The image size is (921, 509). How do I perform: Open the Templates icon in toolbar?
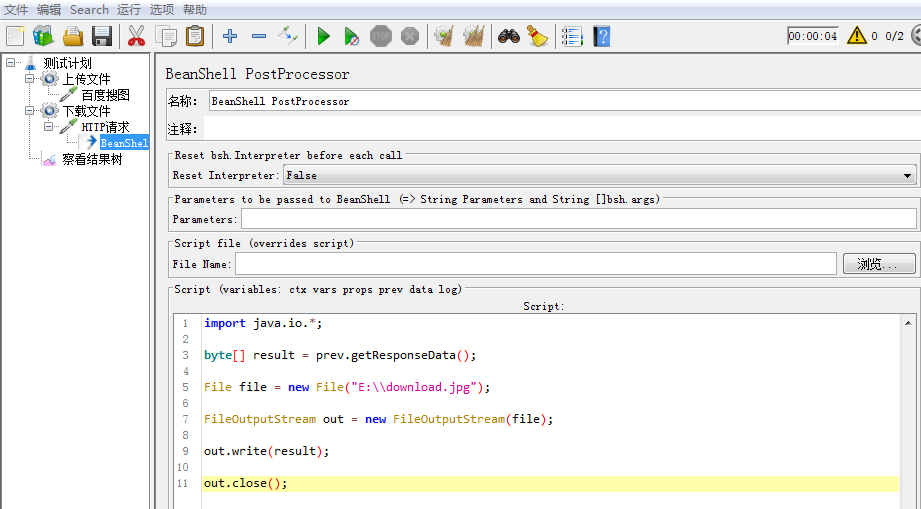(43, 36)
